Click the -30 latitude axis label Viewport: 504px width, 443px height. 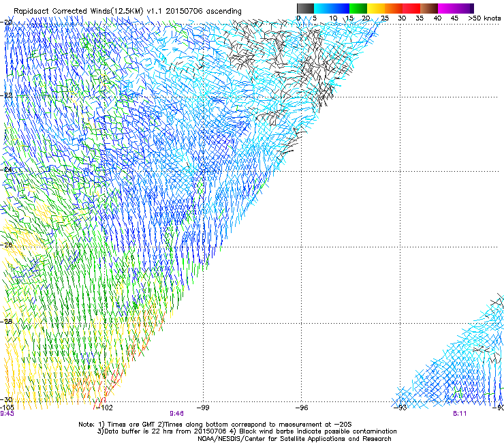(x=6, y=399)
